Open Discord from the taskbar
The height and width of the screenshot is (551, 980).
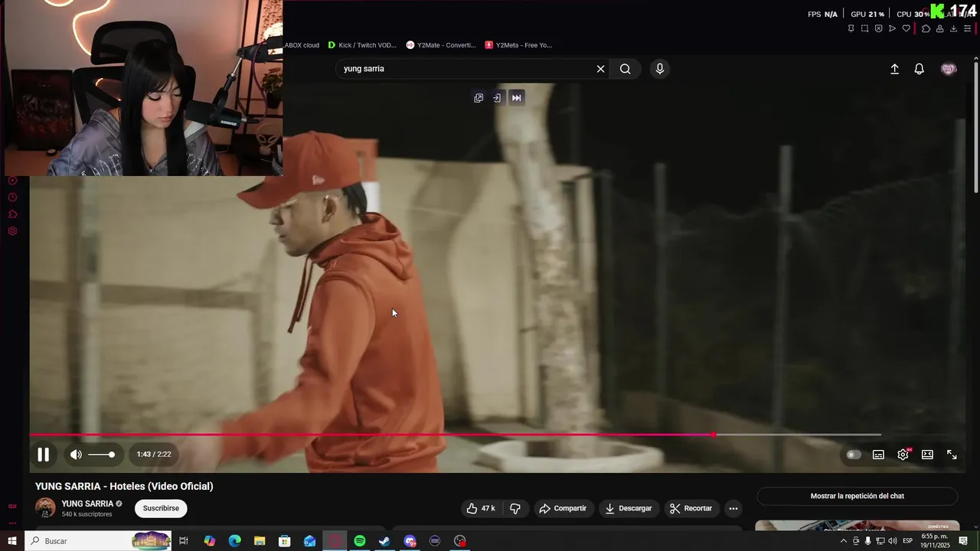[410, 541]
